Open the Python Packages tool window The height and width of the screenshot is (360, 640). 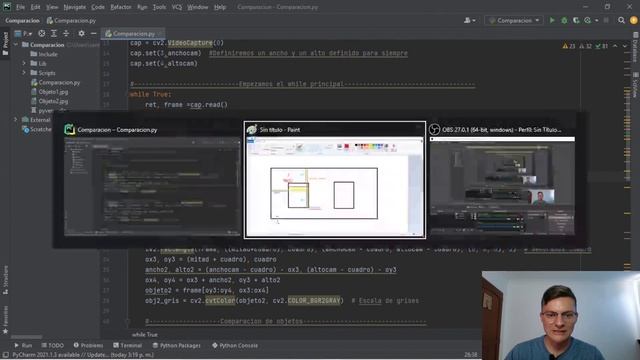[x=177, y=345]
